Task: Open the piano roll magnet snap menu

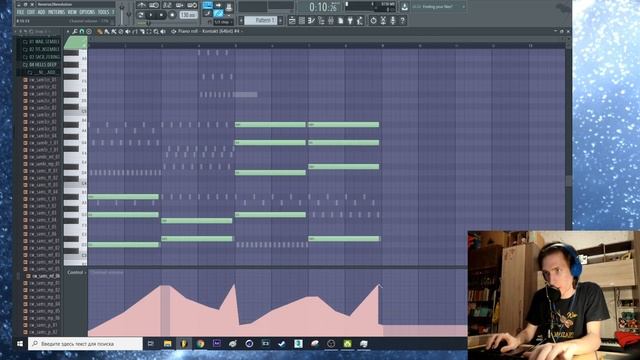Action: [82, 31]
